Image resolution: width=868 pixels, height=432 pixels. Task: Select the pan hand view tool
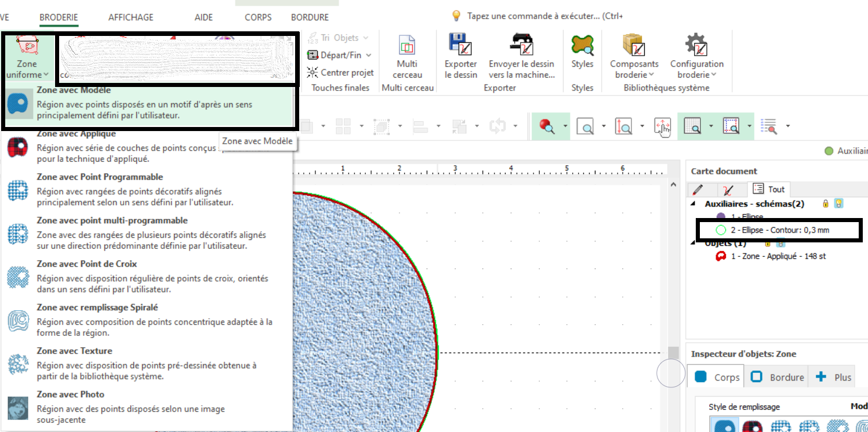pyautogui.click(x=662, y=126)
